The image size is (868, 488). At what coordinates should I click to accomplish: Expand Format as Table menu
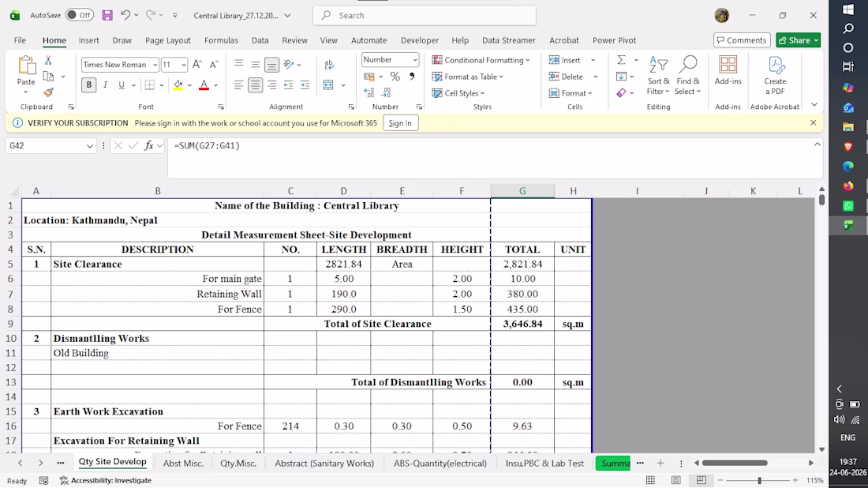(x=468, y=77)
